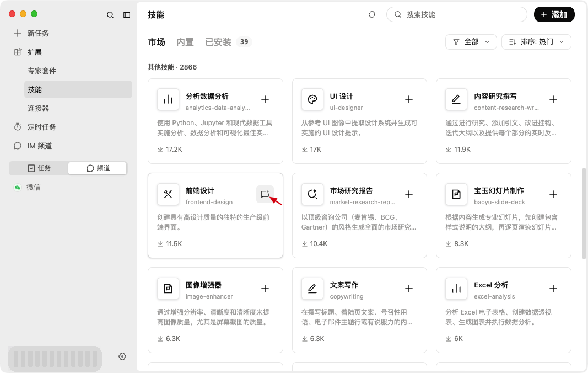The width and height of the screenshot is (588, 373).
Task: Click the vertical scrollbar of skills list
Action: (x=584, y=214)
